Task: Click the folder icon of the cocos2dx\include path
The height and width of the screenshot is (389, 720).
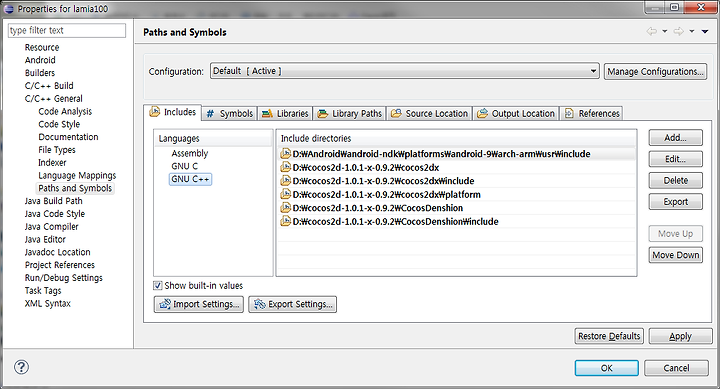Action: tap(286, 180)
